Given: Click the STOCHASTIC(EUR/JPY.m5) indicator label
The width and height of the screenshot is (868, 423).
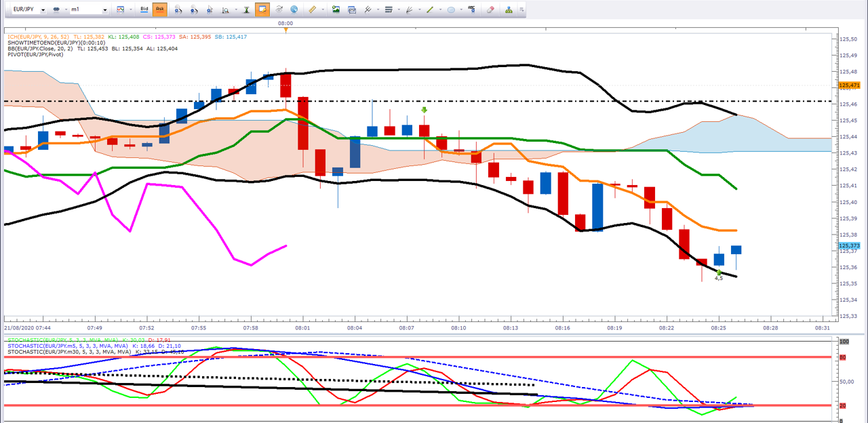Looking at the screenshot, I should pos(68,346).
